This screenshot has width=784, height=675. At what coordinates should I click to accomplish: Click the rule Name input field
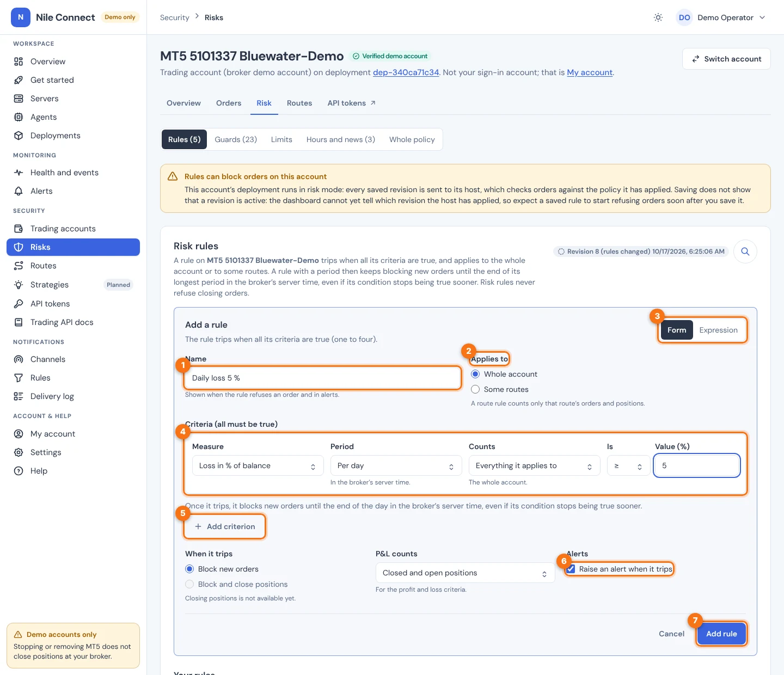[323, 378]
